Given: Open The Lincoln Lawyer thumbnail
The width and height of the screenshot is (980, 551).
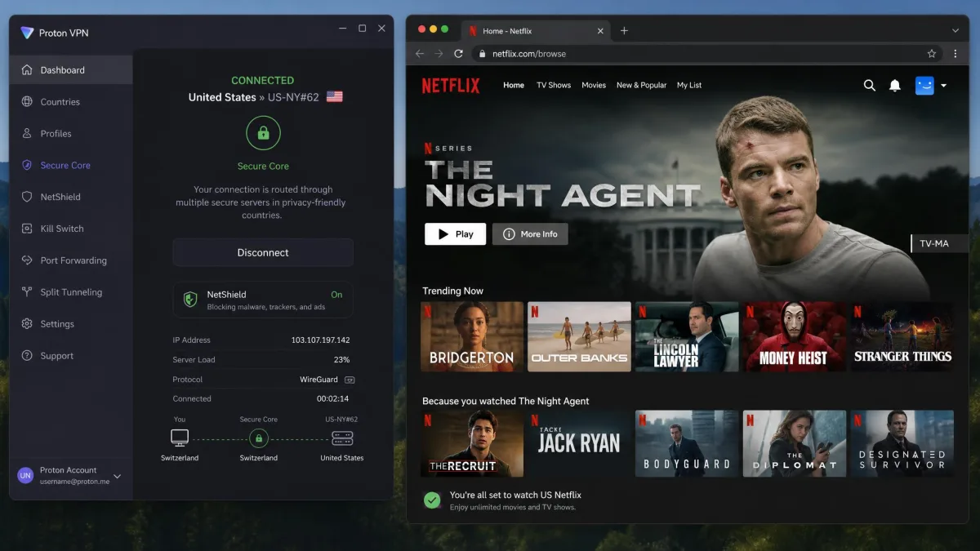Looking at the screenshot, I should pyautogui.click(x=687, y=337).
